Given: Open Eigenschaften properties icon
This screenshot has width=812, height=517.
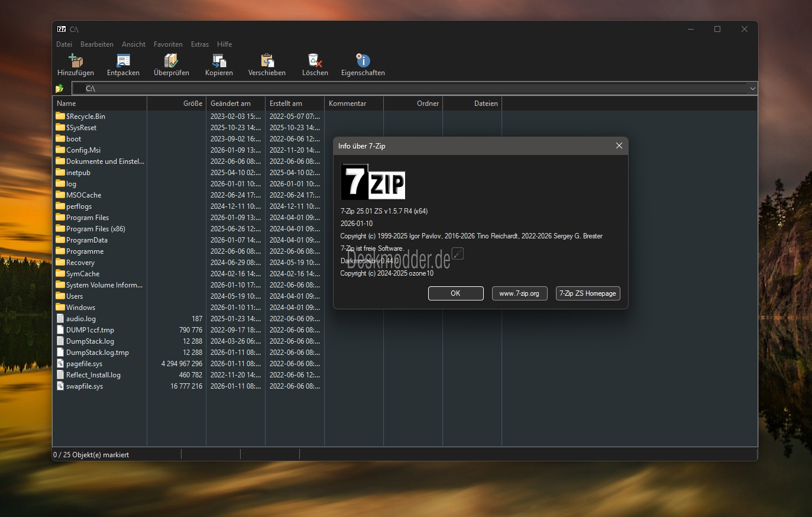Looking at the screenshot, I should click(x=363, y=61).
